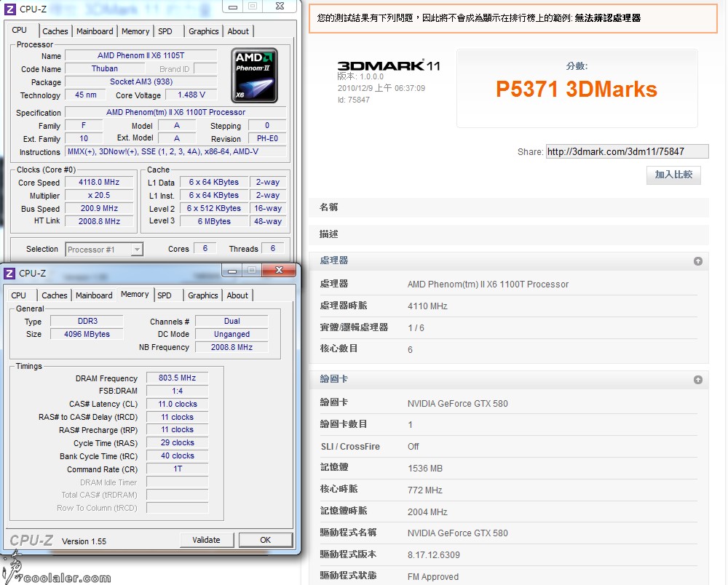Click the 1T command rate value
728x585 pixels.
(178, 469)
